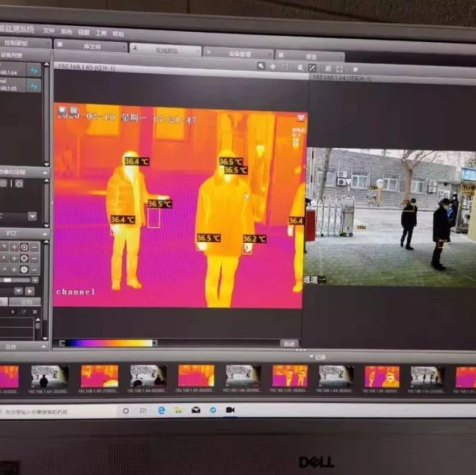Image resolution: width=476 pixels, height=475 pixels.
Task: Open File Explorer from taskbar
Action: tap(178, 410)
